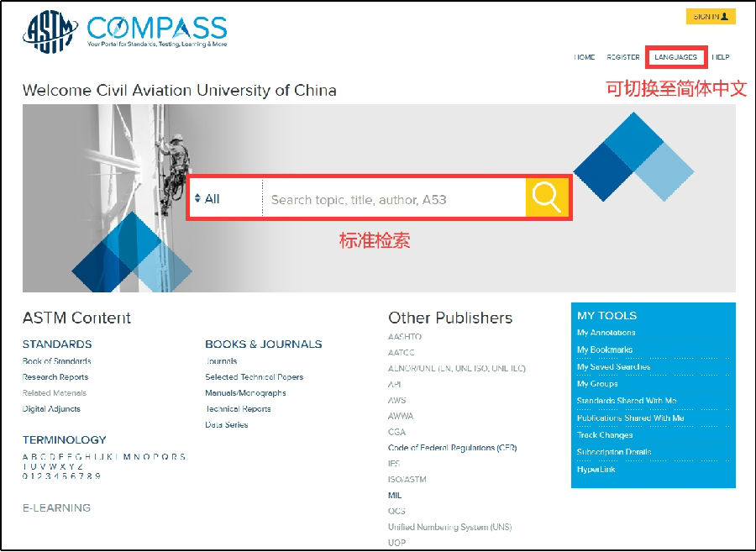Open Track Changes in My Tools
Screen dimensions: 756x552
pyautogui.click(x=605, y=435)
